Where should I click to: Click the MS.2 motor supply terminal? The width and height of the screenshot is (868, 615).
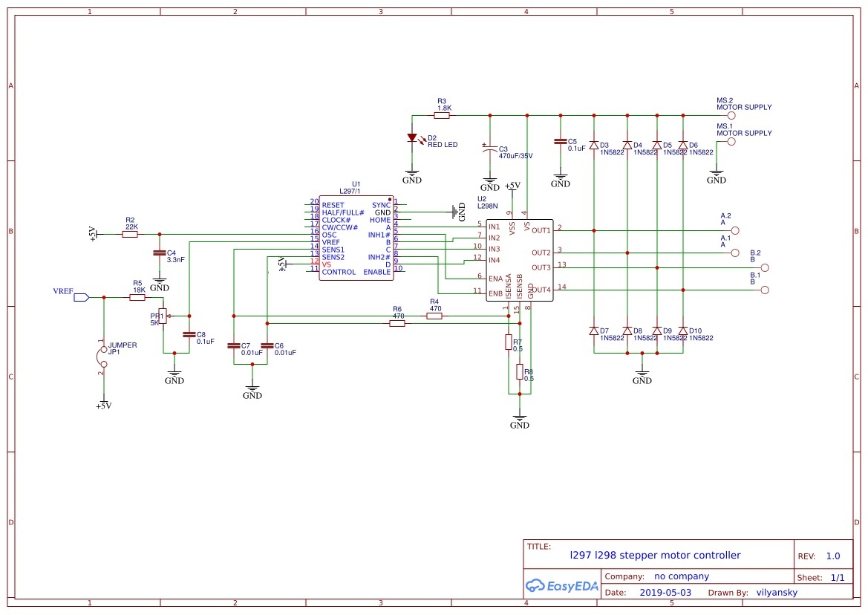[x=731, y=116]
